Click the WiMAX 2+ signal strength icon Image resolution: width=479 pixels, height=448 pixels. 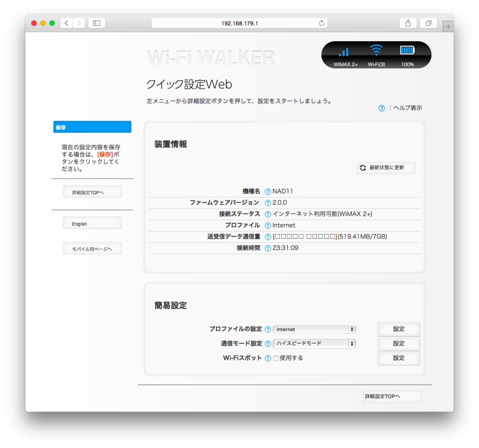click(x=344, y=52)
